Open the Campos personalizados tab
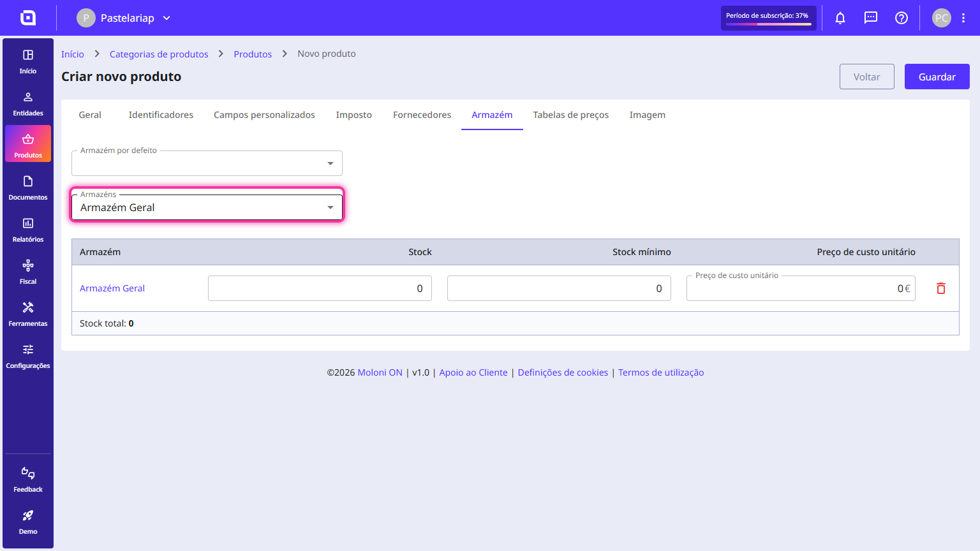The width and height of the screenshot is (980, 551). [264, 115]
